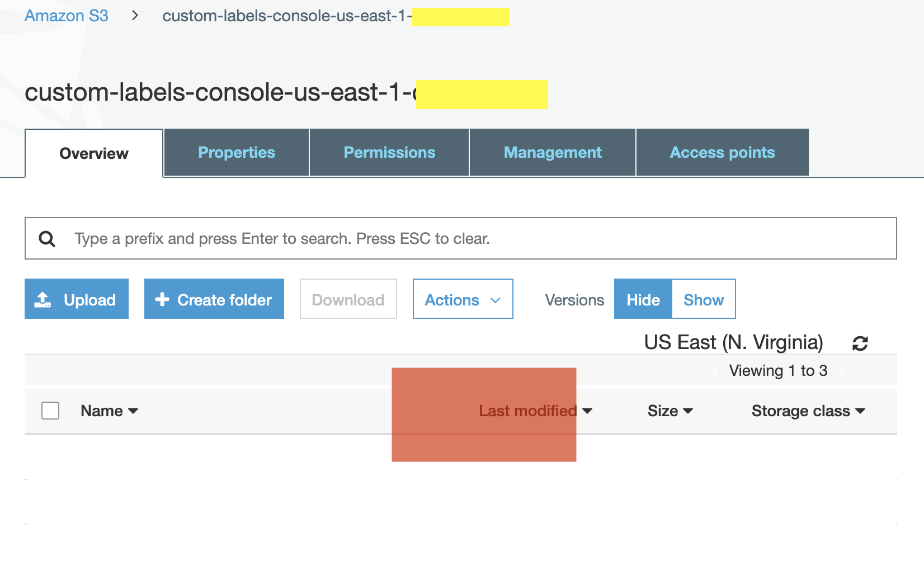Open the Properties tab

coord(237,152)
